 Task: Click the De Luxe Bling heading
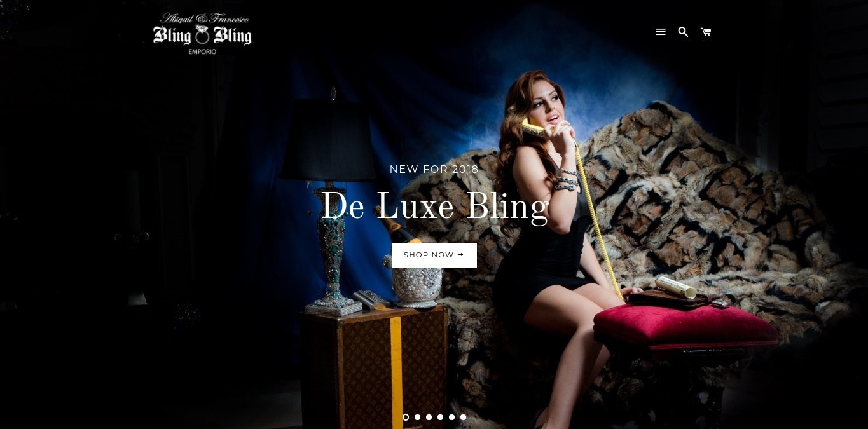point(434,207)
